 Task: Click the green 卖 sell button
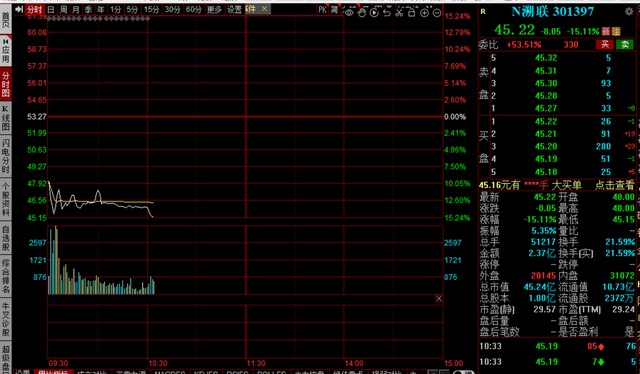[x=625, y=45]
